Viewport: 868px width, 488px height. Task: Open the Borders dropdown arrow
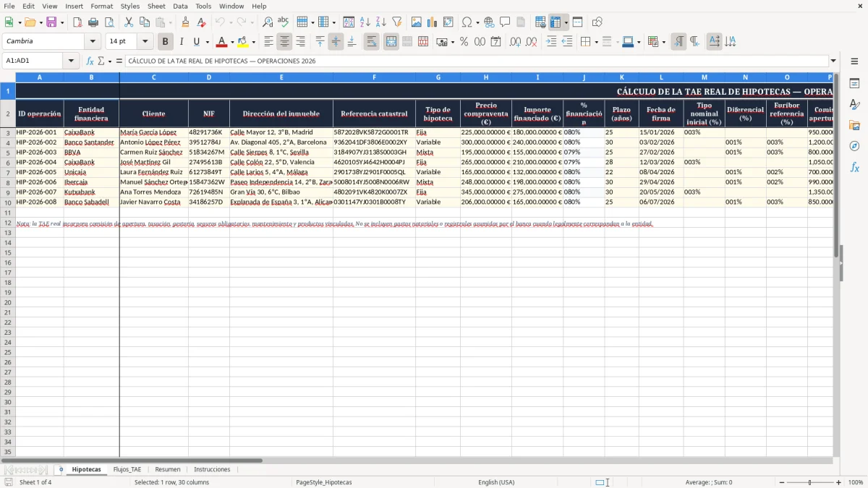[x=596, y=42]
